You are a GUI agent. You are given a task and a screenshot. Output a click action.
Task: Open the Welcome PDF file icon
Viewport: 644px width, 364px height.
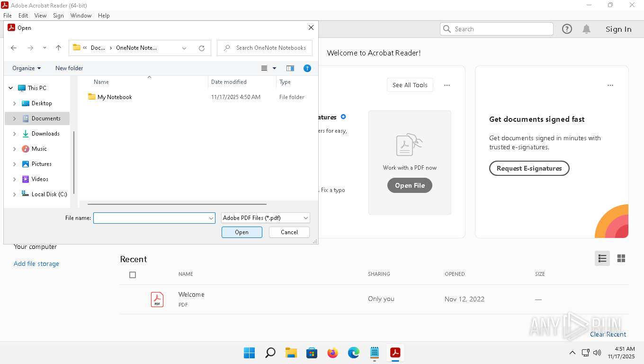pyautogui.click(x=157, y=300)
